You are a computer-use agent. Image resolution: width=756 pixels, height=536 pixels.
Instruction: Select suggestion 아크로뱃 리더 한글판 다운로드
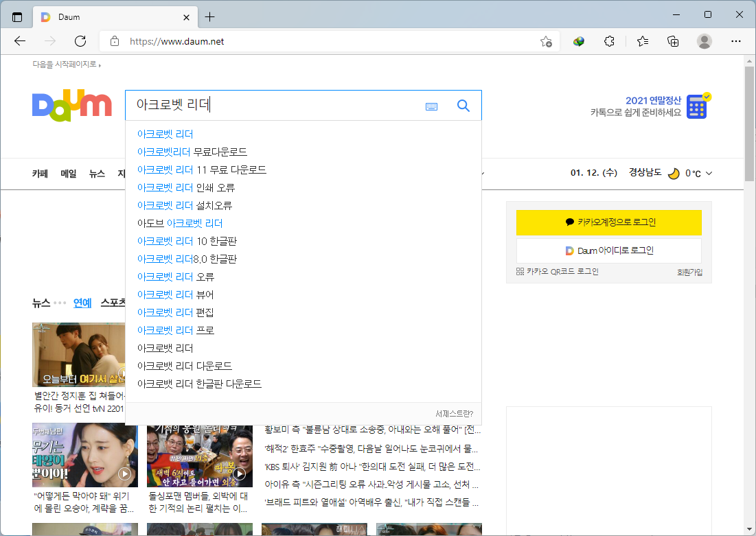199,384
